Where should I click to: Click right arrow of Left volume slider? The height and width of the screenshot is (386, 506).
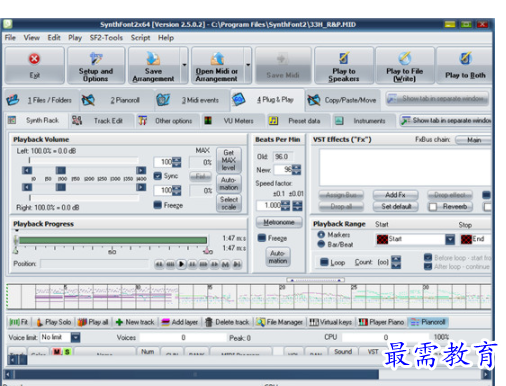(141, 170)
